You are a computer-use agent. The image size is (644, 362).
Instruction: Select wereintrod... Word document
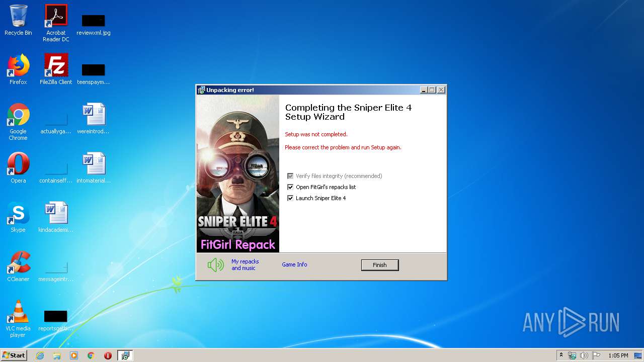coord(94,119)
